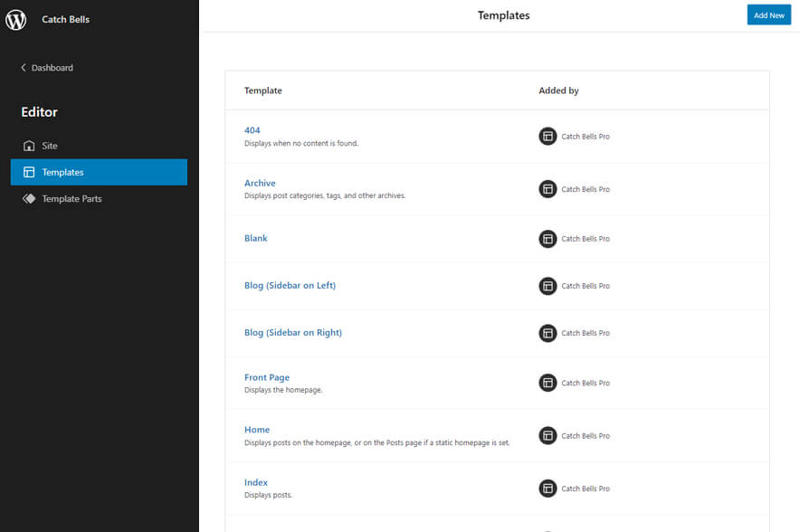Go back using the Dashboard chevron
This screenshot has width=800, height=532.
tap(24, 68)
